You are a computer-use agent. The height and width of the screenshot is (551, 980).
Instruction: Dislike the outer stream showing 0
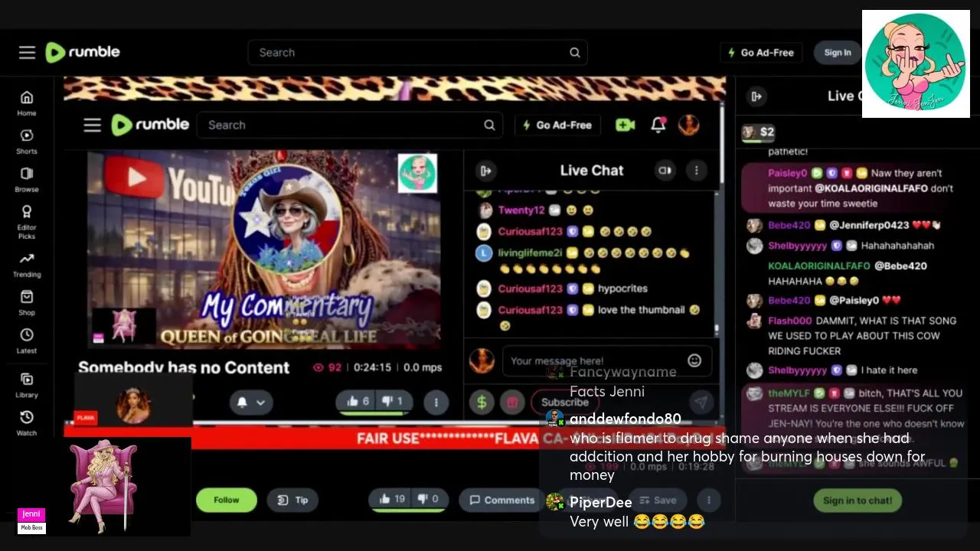coord(429,499)
